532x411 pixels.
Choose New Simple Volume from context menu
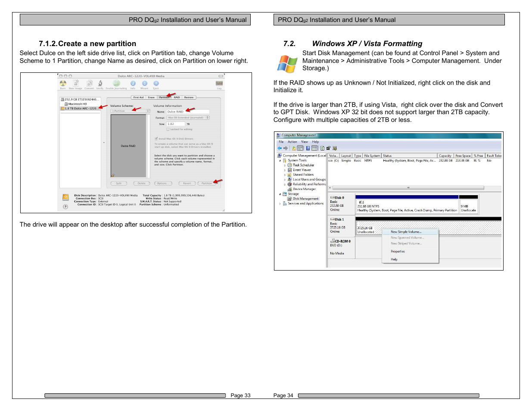click(410, 232)
